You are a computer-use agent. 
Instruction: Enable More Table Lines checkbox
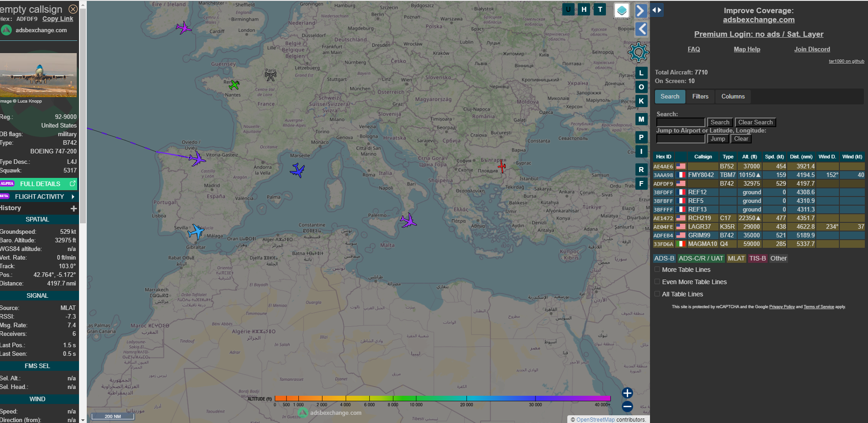[x=657, y=269]
